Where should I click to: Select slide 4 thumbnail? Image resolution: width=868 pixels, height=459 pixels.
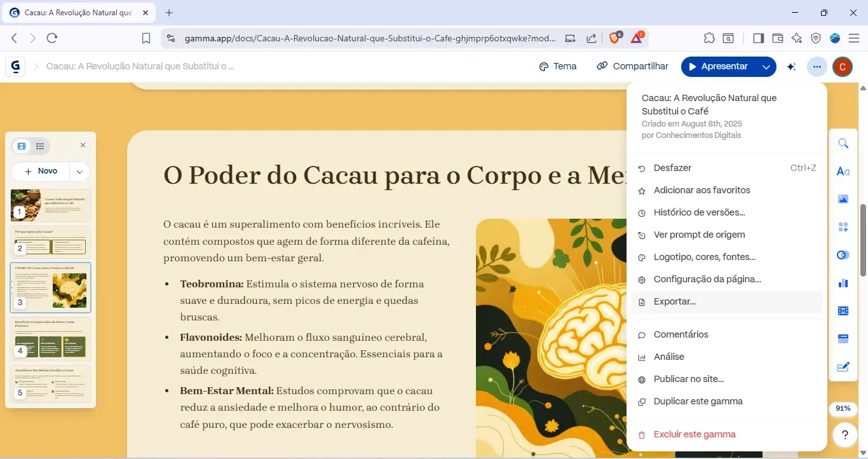tap(50, 339)
